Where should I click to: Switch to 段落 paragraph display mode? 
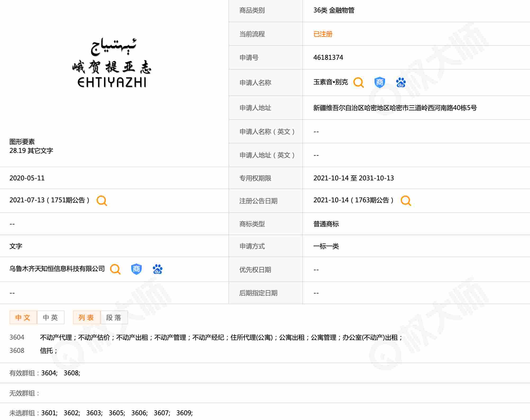[x=114, y=317]
